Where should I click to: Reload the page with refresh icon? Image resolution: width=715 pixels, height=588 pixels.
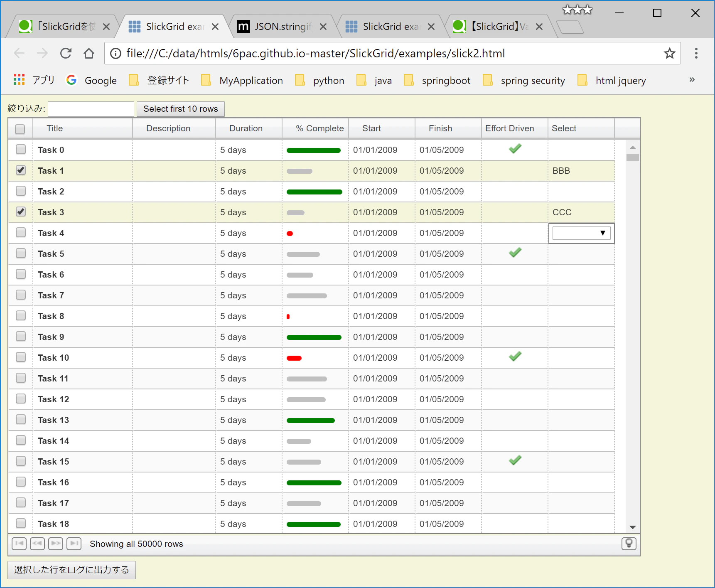tap(66, 53)
